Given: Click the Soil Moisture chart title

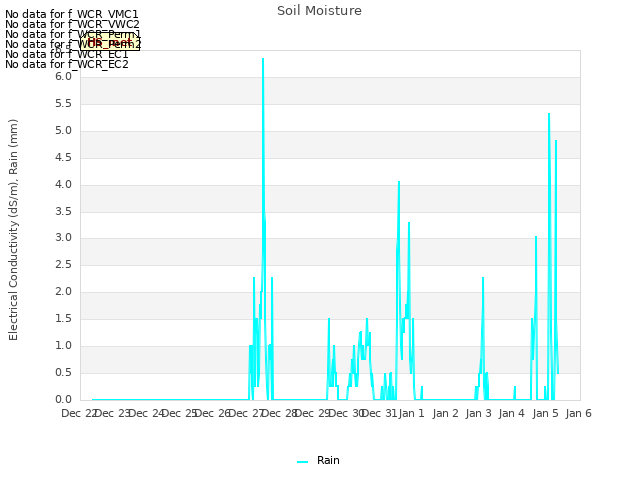Looking at the screenshot, I should [x=319, y=11].
